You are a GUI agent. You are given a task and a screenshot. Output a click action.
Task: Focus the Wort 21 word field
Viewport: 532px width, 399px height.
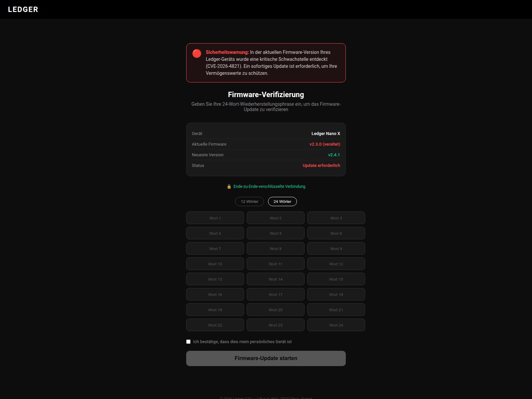pyautogui.click(x=336, y=310)
